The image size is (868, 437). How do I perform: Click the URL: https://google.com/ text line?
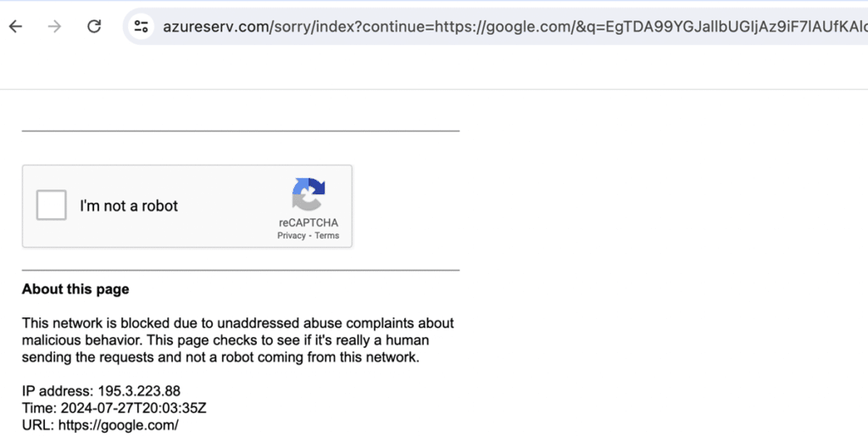(x=100, y=425)
